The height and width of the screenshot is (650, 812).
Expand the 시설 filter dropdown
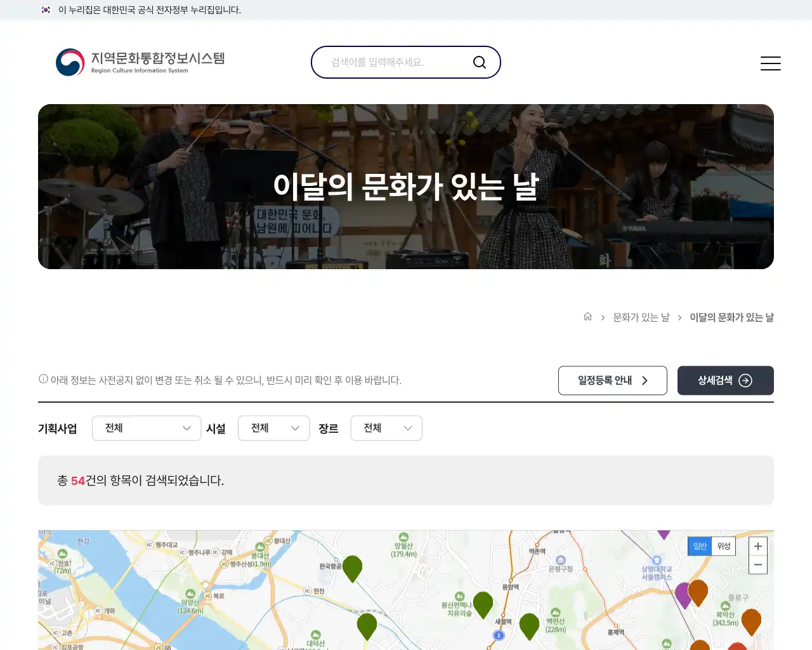point(273,428)
